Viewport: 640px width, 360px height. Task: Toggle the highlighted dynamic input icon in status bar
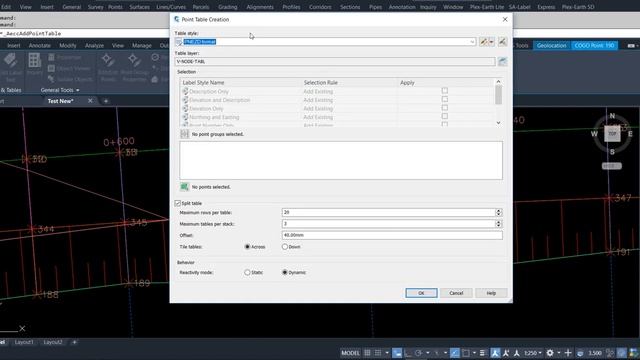tap(397, 353)
